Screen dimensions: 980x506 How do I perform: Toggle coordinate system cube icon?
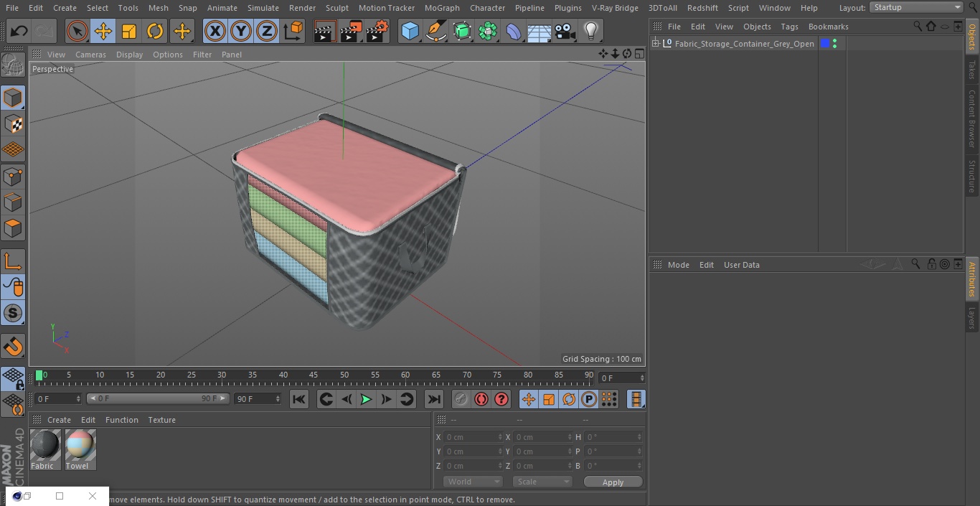(293, 31)
